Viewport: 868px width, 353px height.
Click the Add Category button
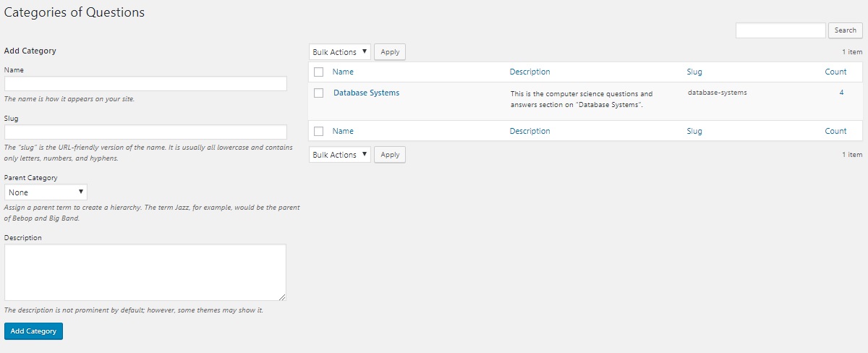point(33,331)
